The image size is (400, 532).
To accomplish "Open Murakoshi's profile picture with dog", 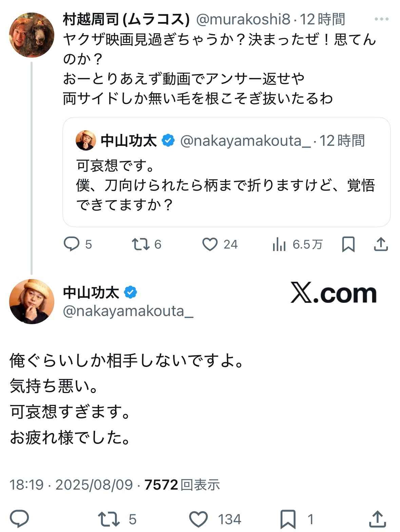I will tap(32, 35).
